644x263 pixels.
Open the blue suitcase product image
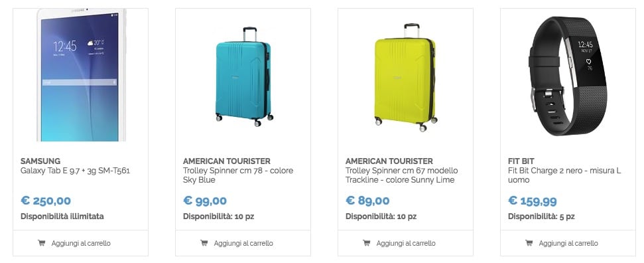pyautogui.click(x=243, y=76)
